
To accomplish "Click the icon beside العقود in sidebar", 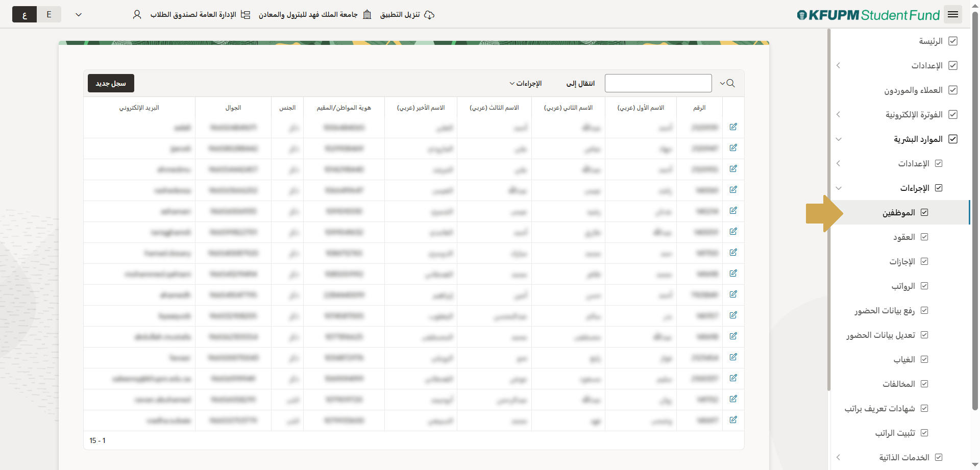I will (924, 237).
